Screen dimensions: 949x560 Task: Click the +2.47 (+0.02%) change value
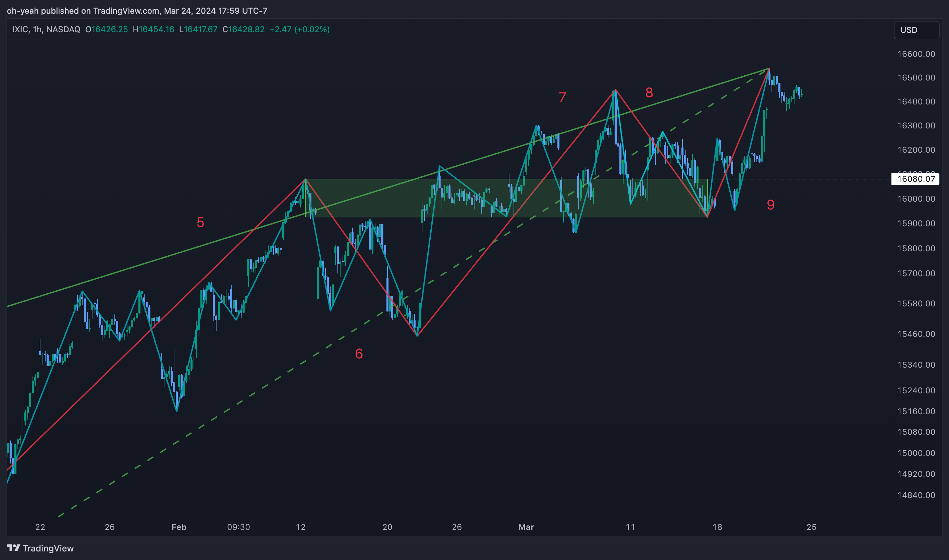pyautogui.click(x=299, y=29)
